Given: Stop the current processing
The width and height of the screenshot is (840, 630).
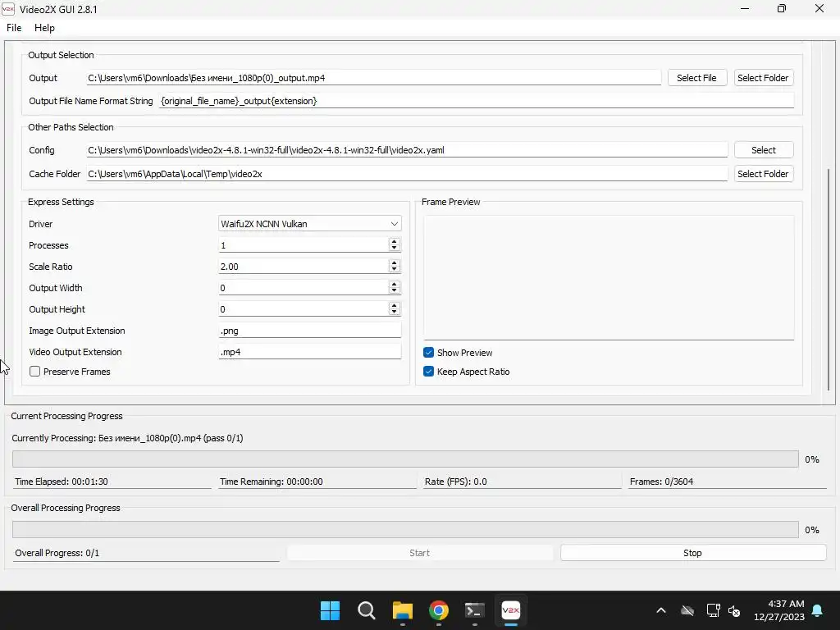Looking at the screenshot, I should pos(692,553).
